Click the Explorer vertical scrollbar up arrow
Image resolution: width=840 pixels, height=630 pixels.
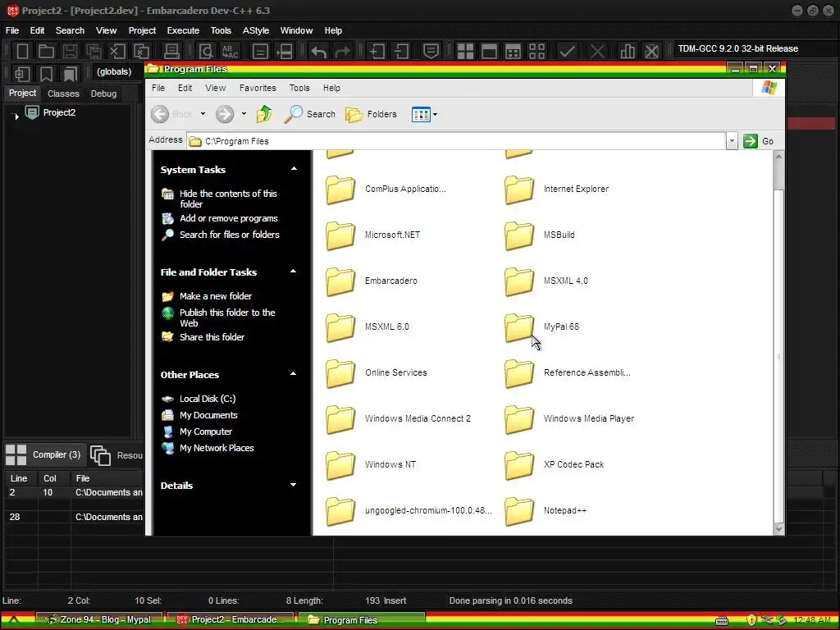click(x=779, y=157)
